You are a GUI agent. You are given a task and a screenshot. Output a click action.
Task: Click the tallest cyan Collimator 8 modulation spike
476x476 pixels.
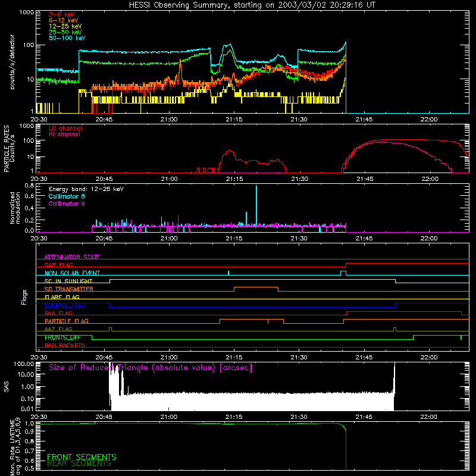coord(256,205)
